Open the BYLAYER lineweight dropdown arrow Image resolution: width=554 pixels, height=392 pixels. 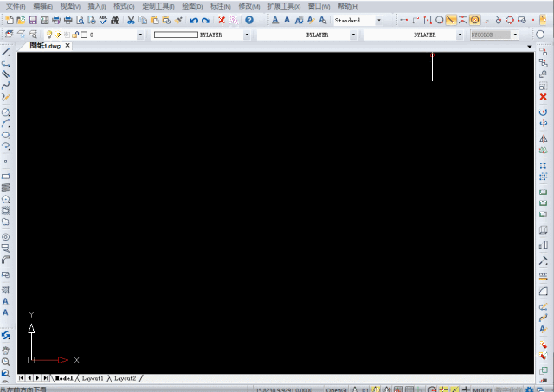tap(460, 35)
